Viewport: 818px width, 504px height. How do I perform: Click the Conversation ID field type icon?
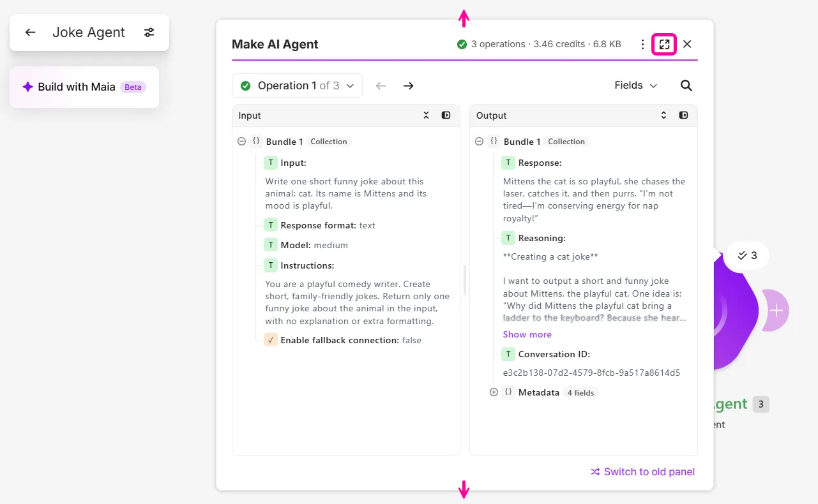508,354
